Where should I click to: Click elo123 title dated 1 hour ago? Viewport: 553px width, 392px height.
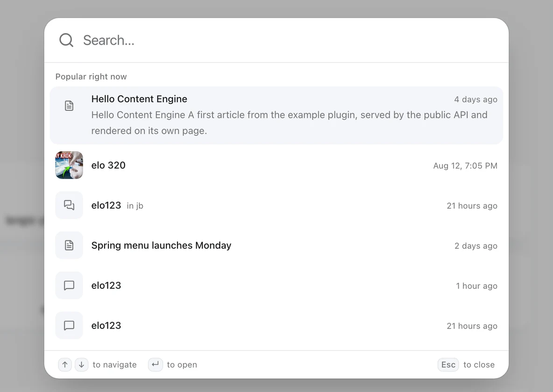coord(106,286)
